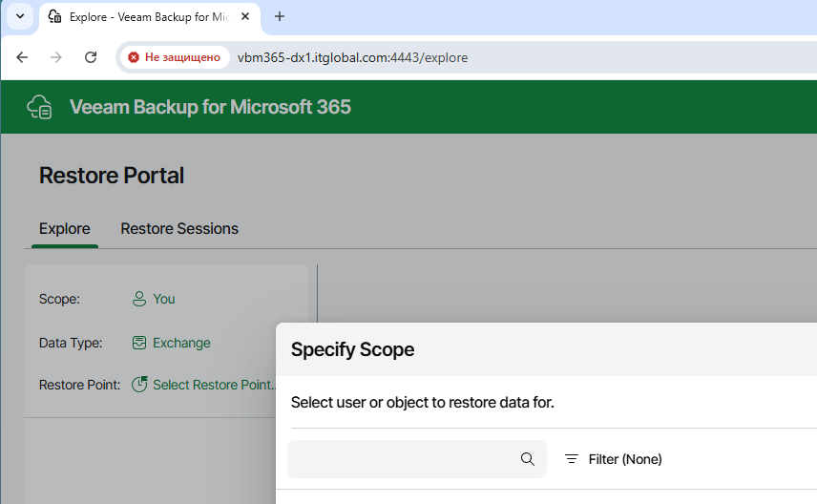
Task: Click the restore point clock icon
Action: [x=139, y=384]
